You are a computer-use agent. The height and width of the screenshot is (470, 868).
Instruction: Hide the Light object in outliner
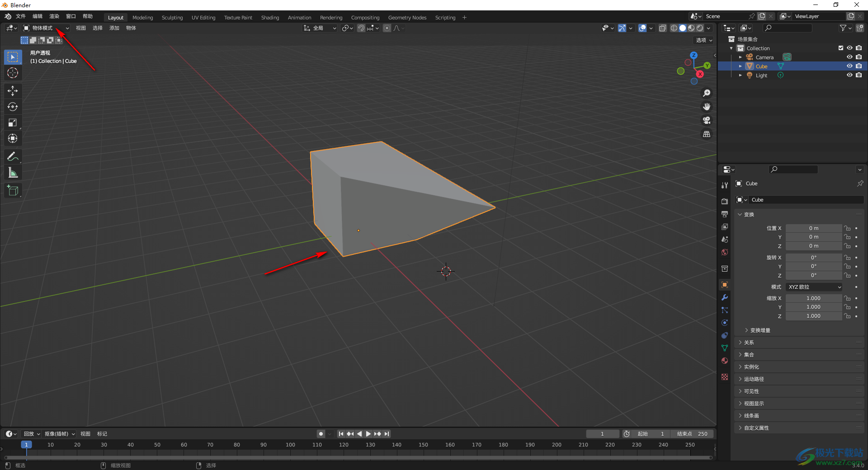pos(849,75)
